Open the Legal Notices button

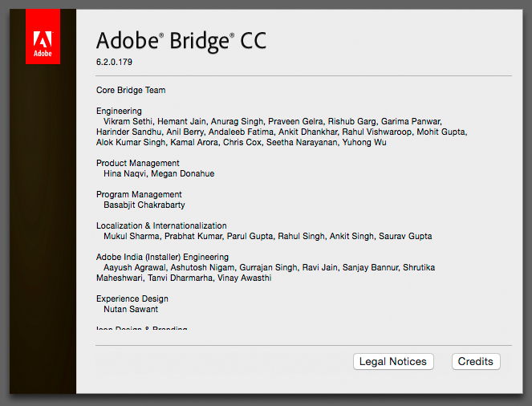coord(393,362)
